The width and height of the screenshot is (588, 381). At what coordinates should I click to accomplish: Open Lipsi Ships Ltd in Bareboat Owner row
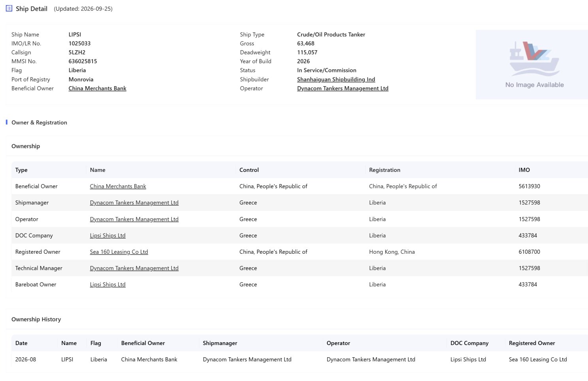click(x=107, y=285)
